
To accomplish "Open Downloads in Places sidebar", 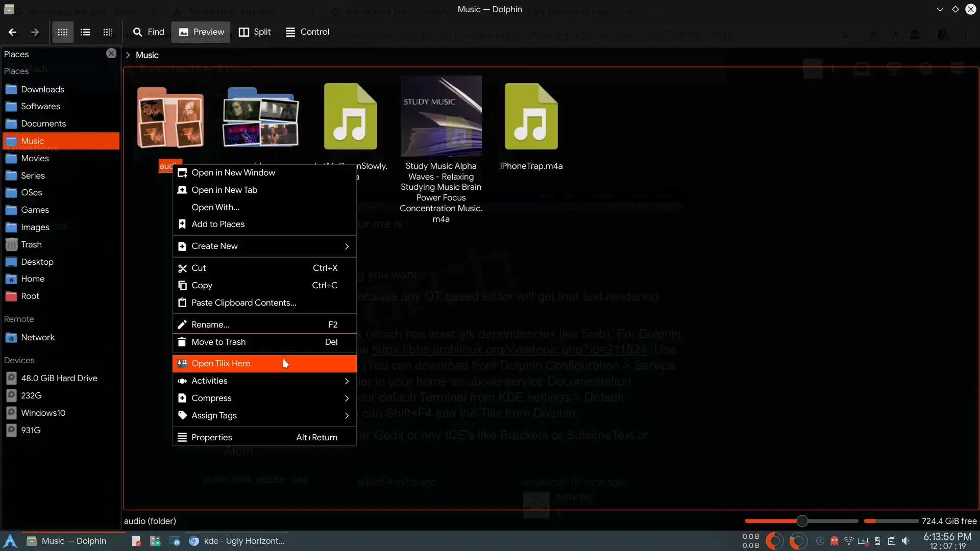I will pos(42,89).
